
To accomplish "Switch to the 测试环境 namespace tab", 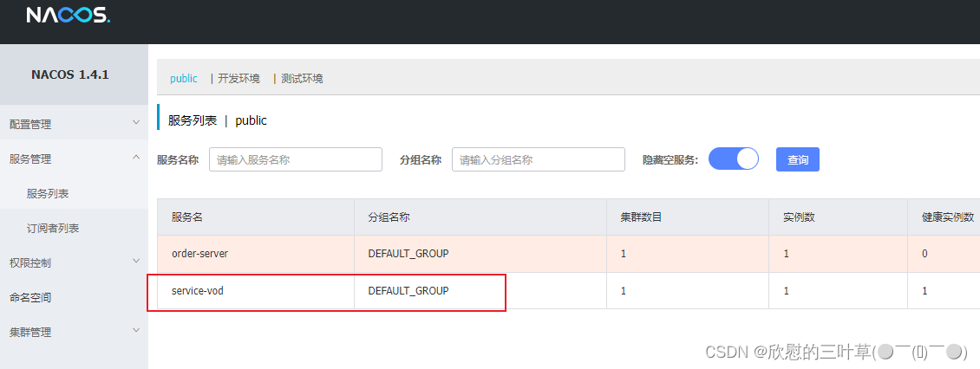I will tap(302, 79).
